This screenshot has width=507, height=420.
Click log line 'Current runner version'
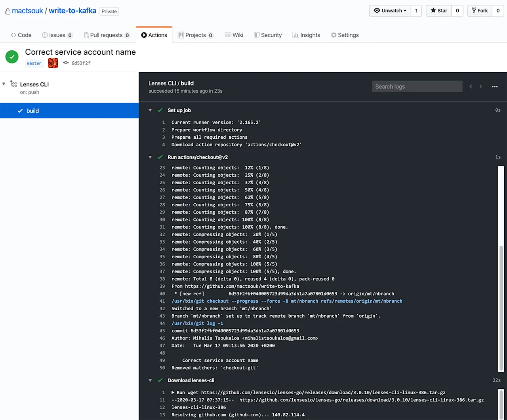[216, 122]
